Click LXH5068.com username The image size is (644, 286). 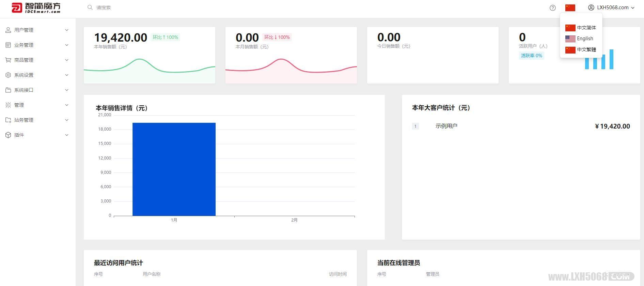pyautogui.click(x=613, y=7)
